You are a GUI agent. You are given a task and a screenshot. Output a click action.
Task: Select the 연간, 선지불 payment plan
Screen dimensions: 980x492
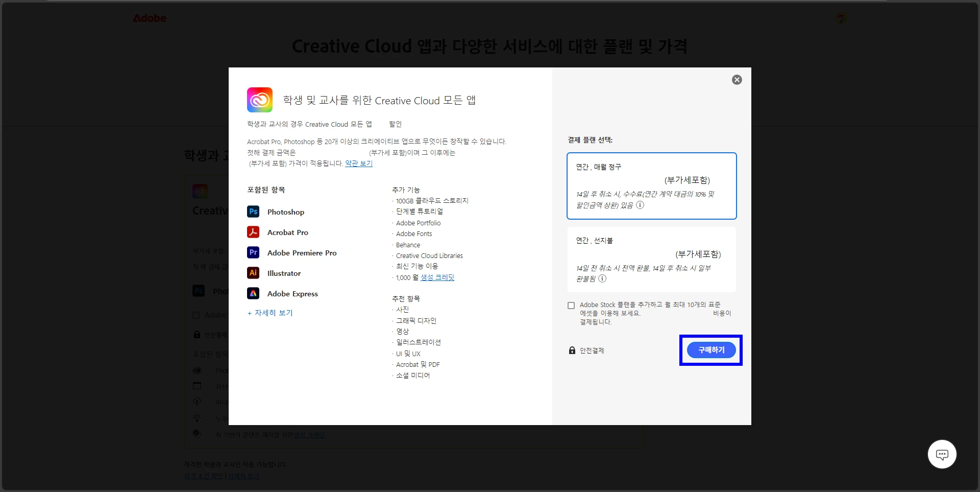pos(652,260)
